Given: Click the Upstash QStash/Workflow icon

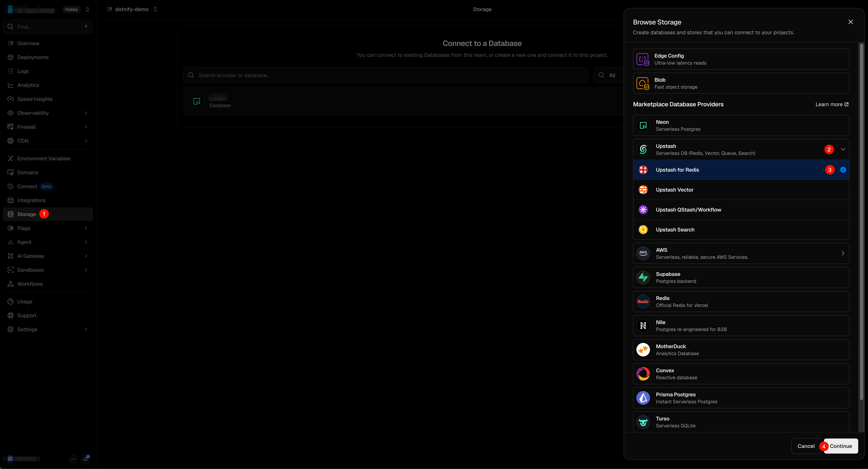Looking at the screenshot, I should [x=643, y=210].
